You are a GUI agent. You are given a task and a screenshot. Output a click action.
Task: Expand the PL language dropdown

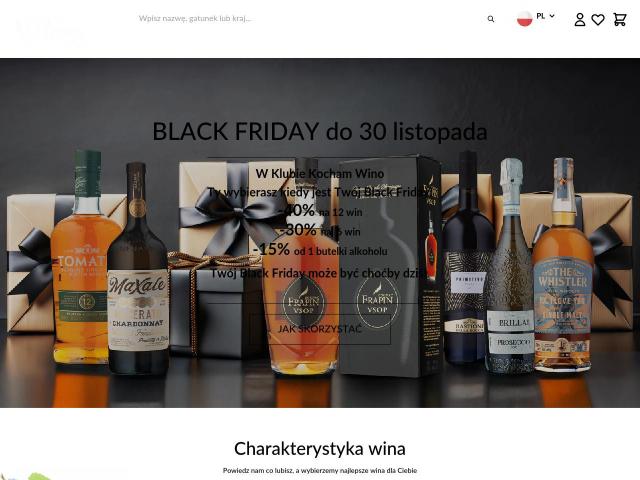[x=545, y=16]
